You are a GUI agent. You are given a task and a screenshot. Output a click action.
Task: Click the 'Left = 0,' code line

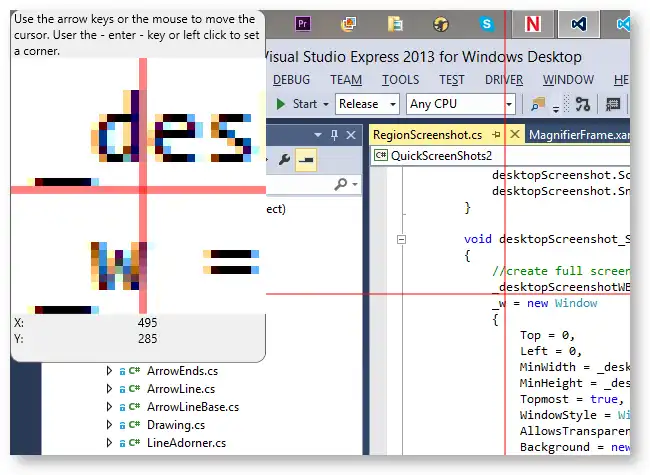point(551,351)
